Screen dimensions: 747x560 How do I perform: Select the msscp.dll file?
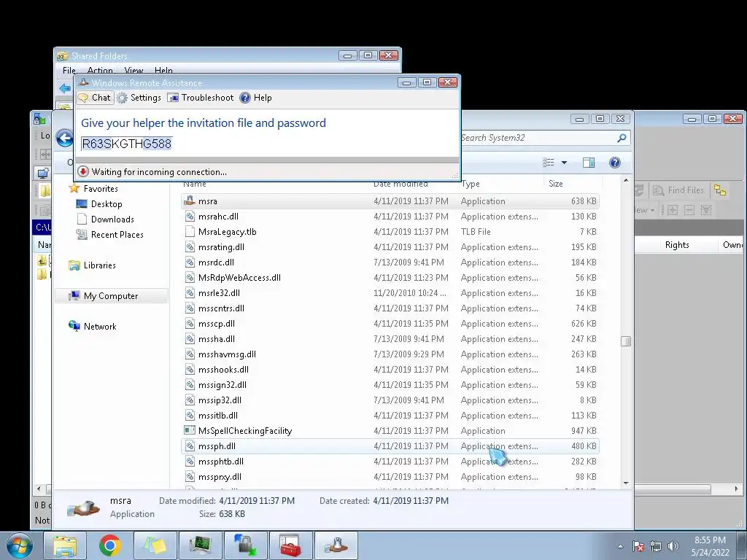tap(390, 323)
